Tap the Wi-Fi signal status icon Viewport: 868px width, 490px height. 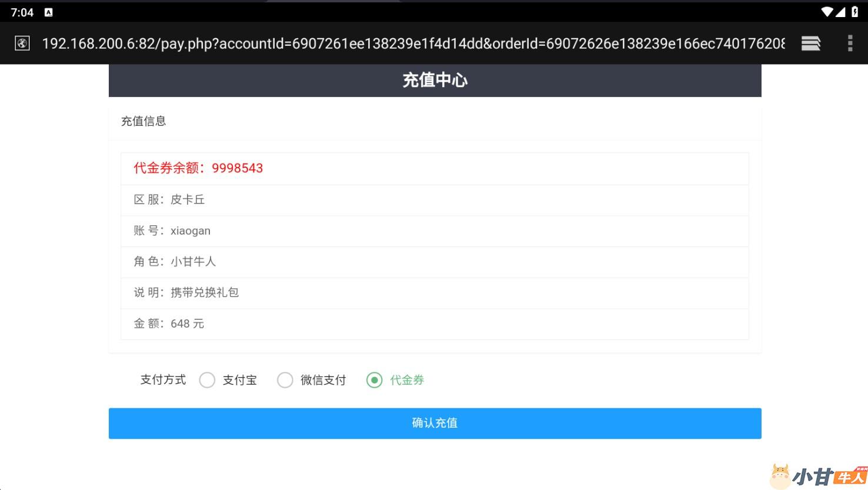point(827,12)
